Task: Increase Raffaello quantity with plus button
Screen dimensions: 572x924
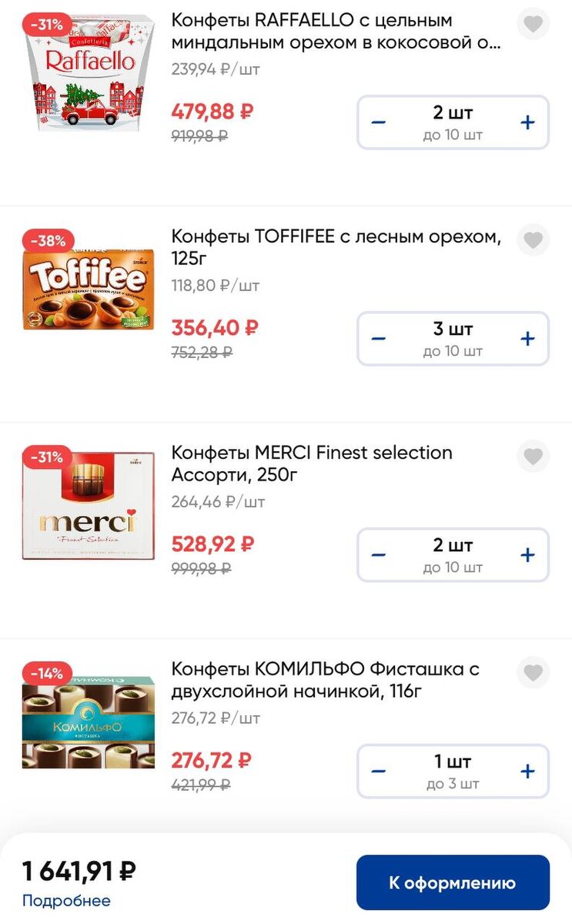Action: point(527,122)
